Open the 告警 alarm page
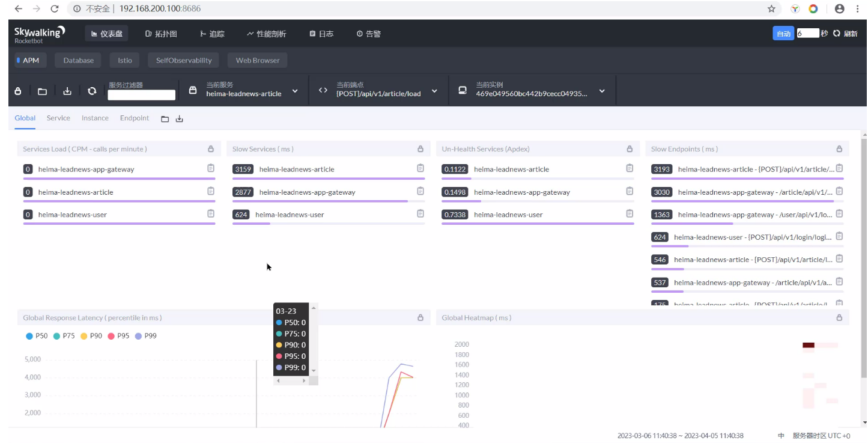Image resolution: width=868 pixels, height=443 pixels. pos(369,34)
